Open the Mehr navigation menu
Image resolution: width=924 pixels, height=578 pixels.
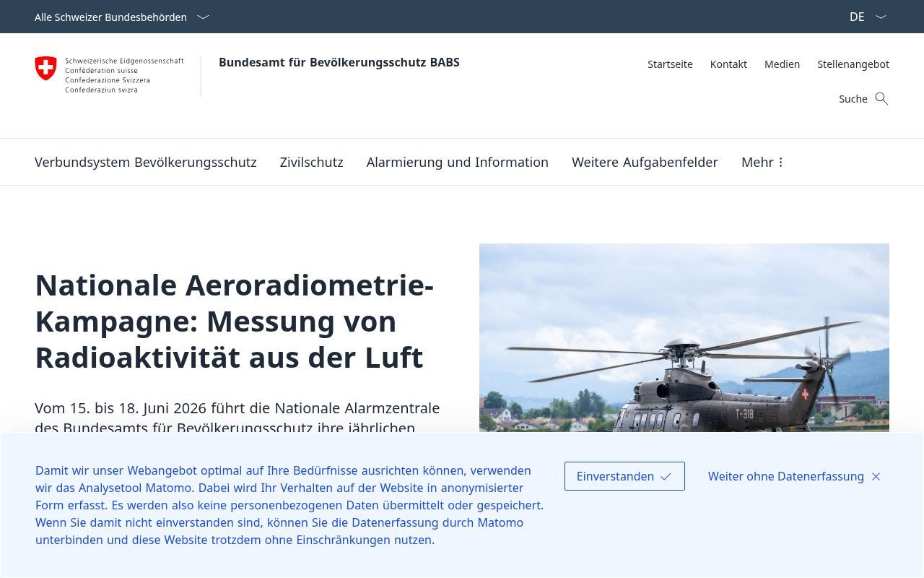click(x=762, y=162)
